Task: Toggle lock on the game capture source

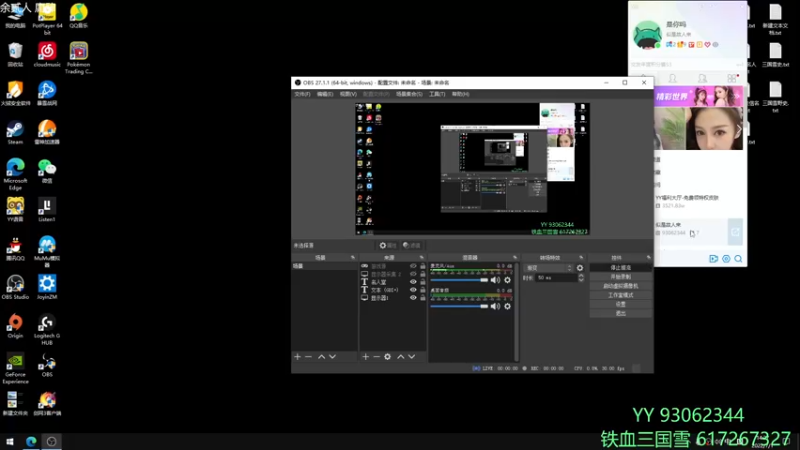Action: coord(422,266)
